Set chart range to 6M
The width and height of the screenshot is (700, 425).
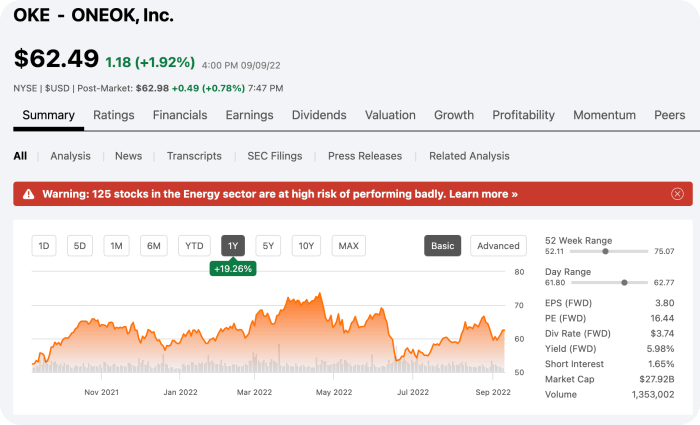pyautogui.click(x=154, y=246)
